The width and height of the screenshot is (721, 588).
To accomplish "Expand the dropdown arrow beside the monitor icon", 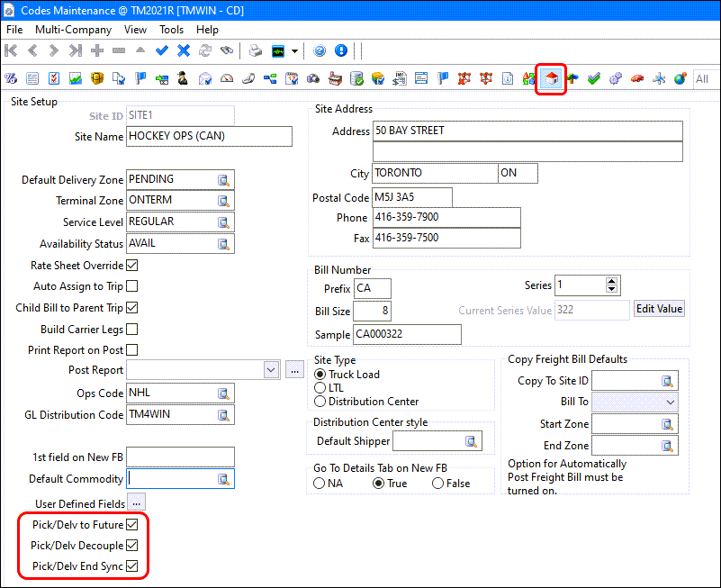I will click(x=294, y=50).
